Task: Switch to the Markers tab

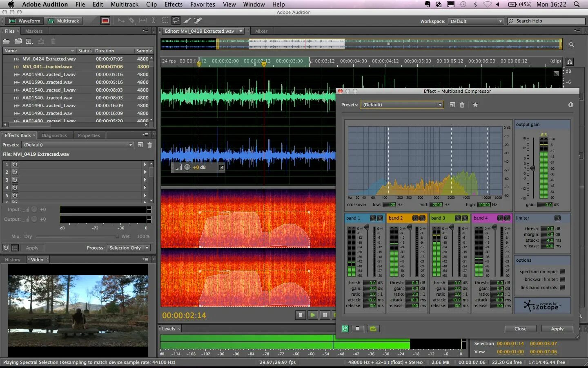Action: (33, 31)
